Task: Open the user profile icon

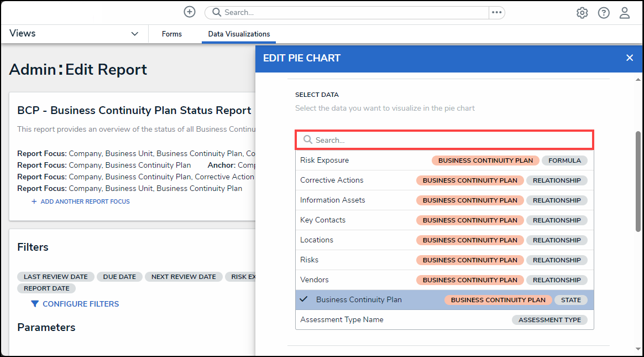Action: pos(625,13)
